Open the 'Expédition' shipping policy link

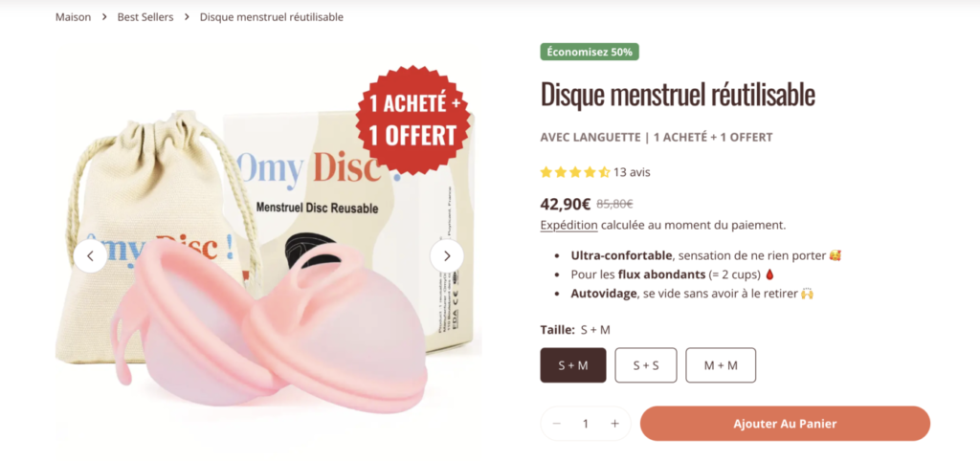tap(568, 225)
